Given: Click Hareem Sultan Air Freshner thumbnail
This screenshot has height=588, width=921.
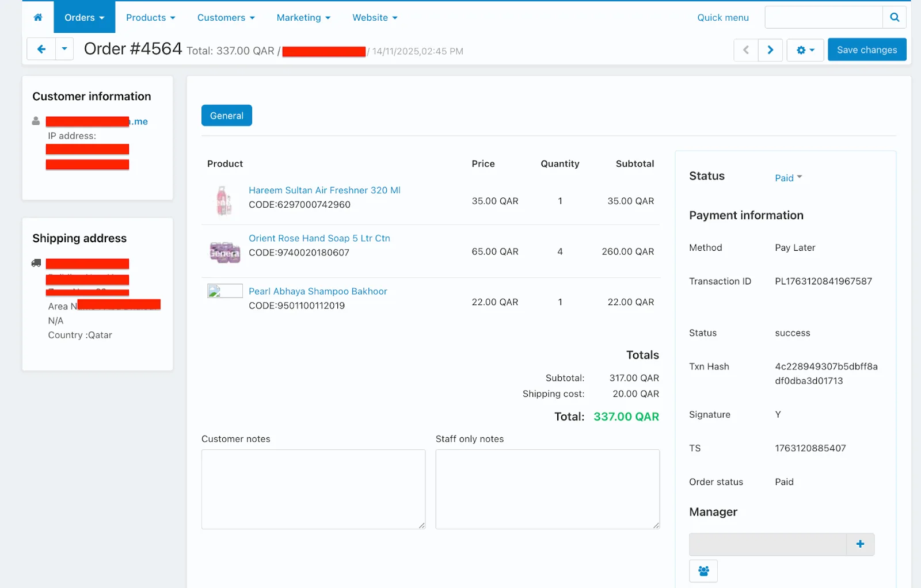Looking at the screenshot, I should pos(224,200).
